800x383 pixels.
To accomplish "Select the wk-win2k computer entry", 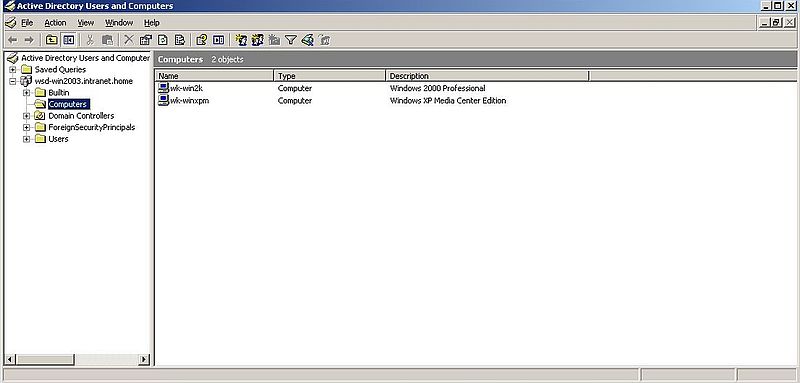I will click(186, 88).
